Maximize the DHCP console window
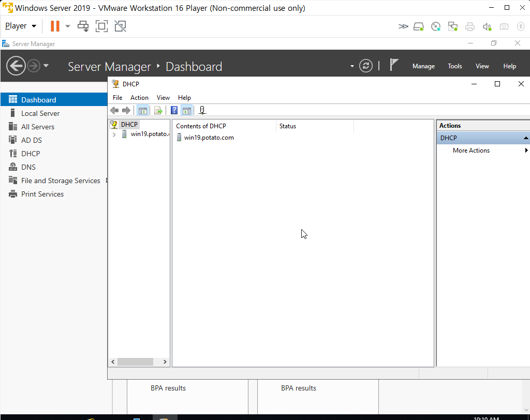Screen dimensions: 530x420 click(x=497, y=84)
